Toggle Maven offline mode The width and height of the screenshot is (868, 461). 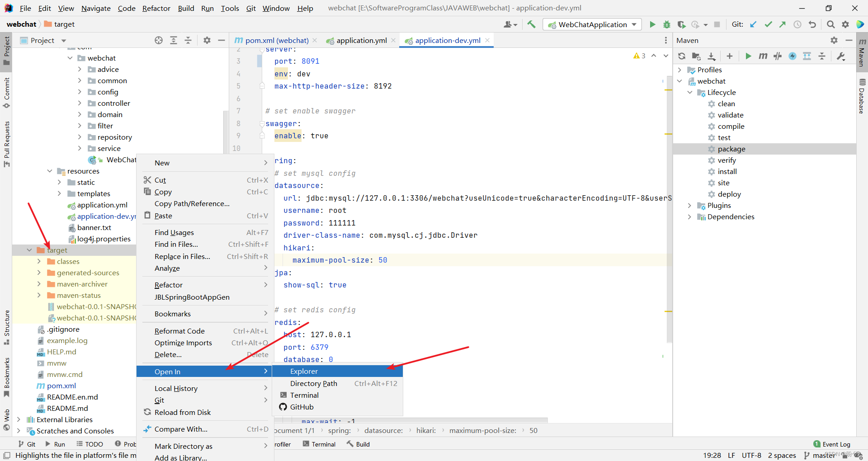point(778,56)
